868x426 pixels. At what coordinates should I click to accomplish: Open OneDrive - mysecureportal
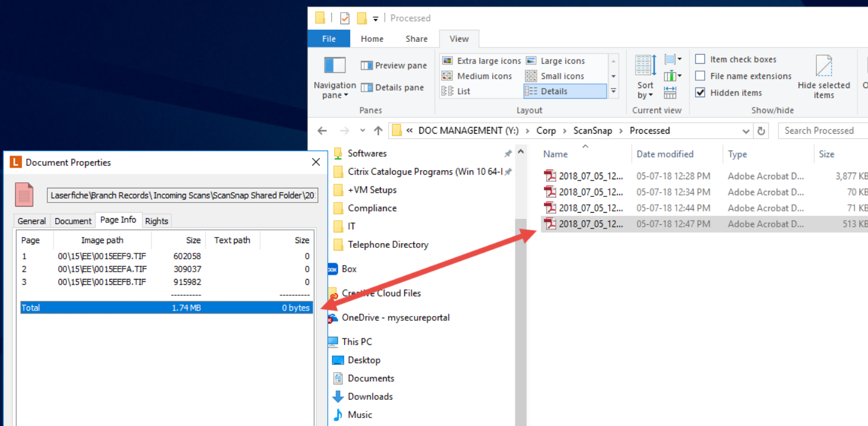396,317
